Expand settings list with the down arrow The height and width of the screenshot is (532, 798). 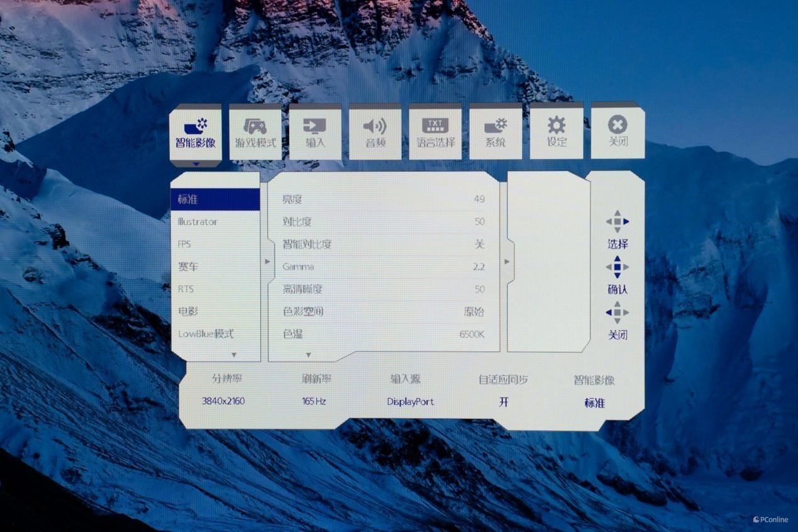tap(308, 355)
